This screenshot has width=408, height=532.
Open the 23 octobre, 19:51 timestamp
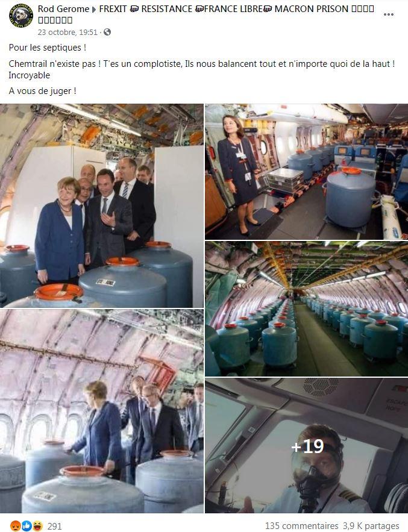click(67, 32)
